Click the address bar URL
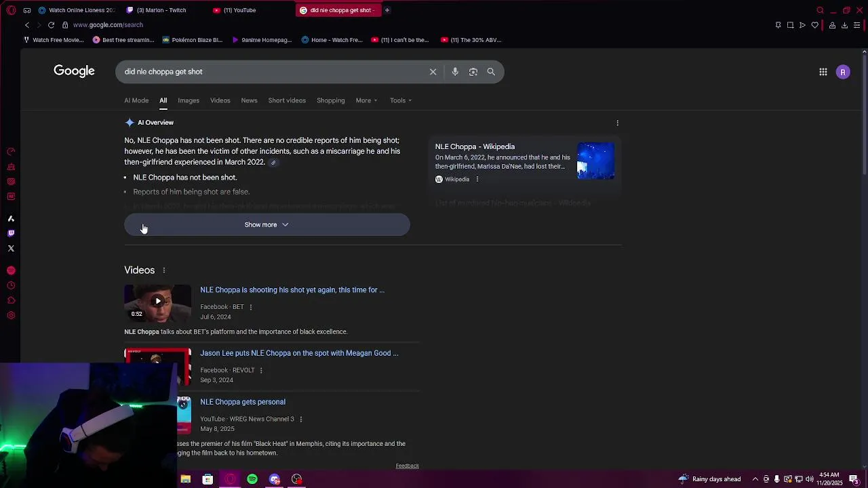 click(108, 25)
